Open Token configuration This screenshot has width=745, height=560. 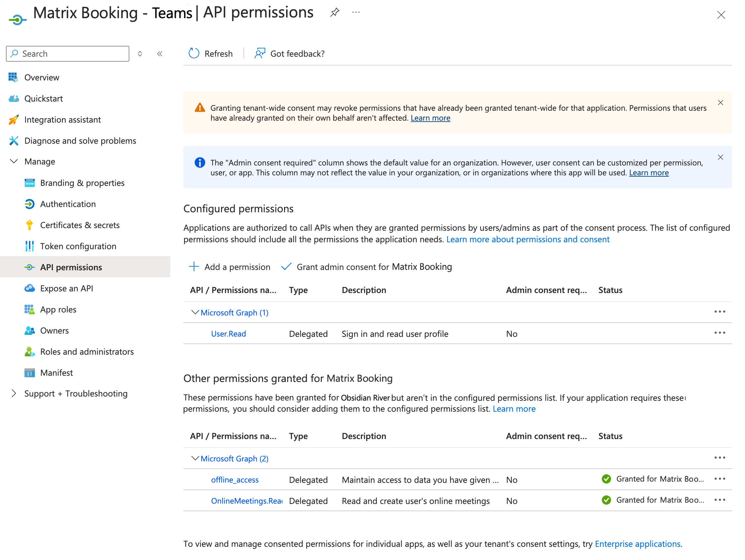[78, 246]
